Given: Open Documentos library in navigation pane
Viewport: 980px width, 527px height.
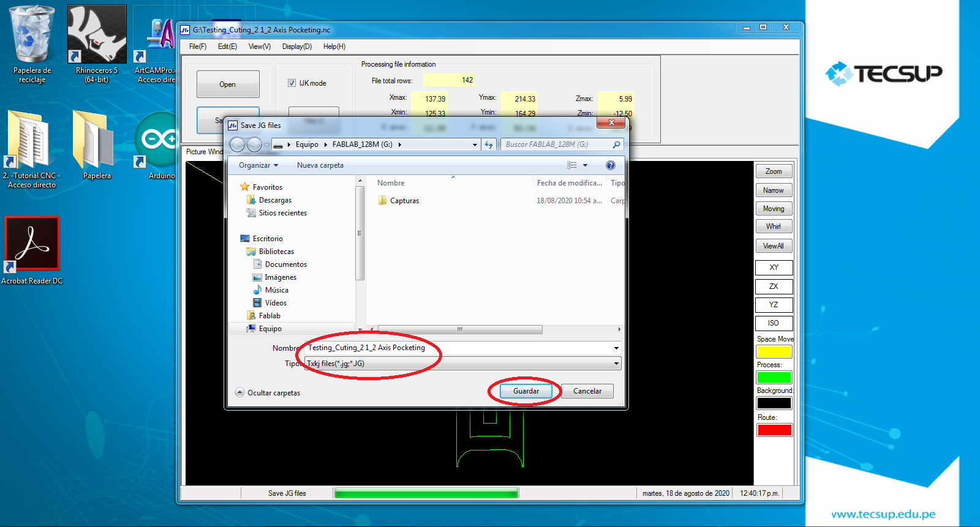Looking at the screenshot, I should pyautogui.click(x=285, y=264).
